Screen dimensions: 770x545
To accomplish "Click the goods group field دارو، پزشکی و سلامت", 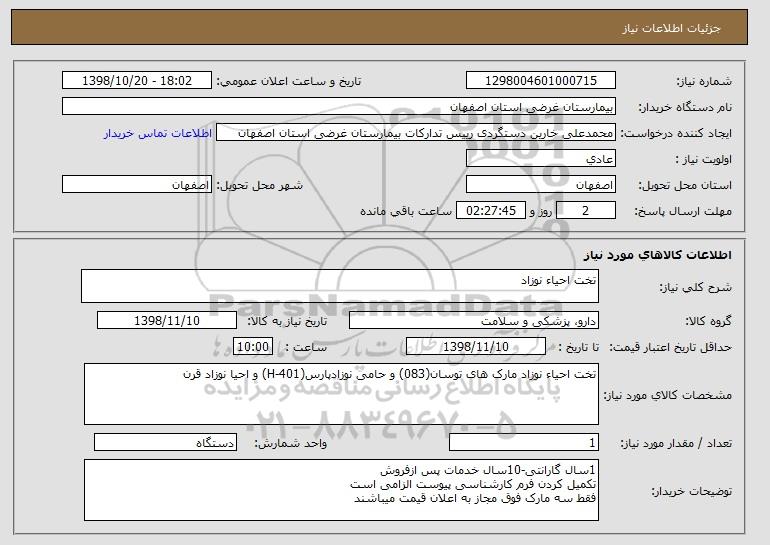I will coord(474,321).
